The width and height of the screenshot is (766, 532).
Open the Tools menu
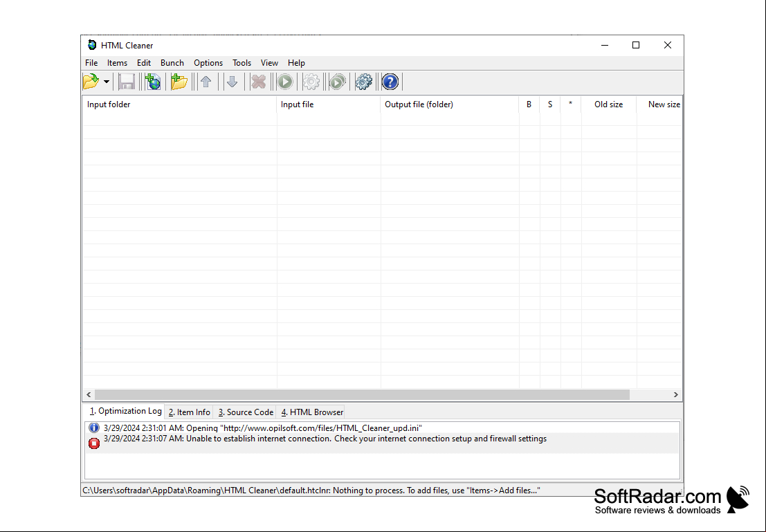241,62
